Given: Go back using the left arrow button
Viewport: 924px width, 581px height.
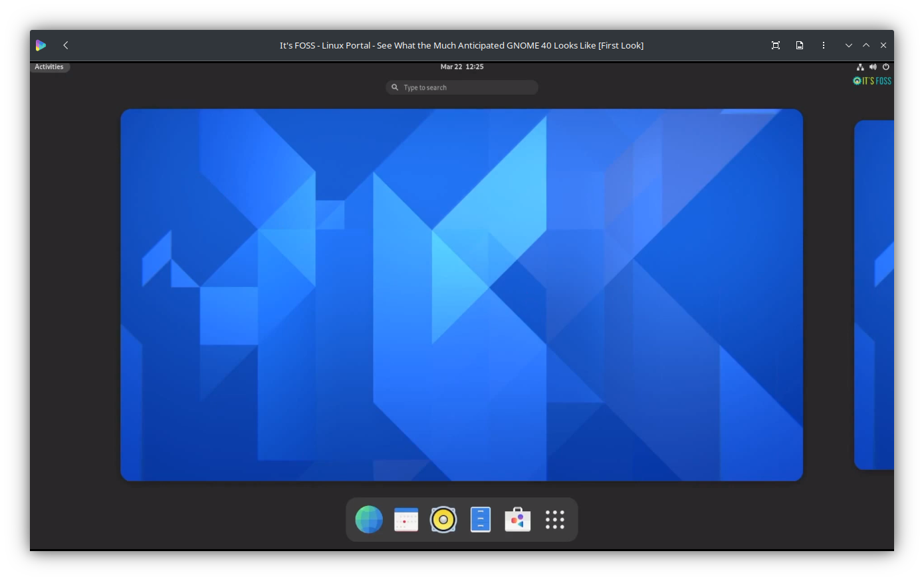Looking at the screenshot, I should coord(65,45).
